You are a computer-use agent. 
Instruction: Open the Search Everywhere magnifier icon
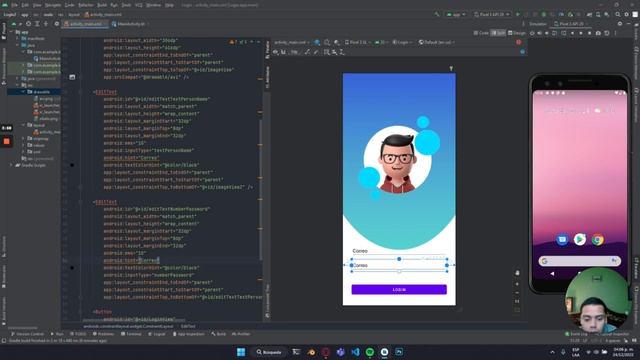click(x=618, y=14)
